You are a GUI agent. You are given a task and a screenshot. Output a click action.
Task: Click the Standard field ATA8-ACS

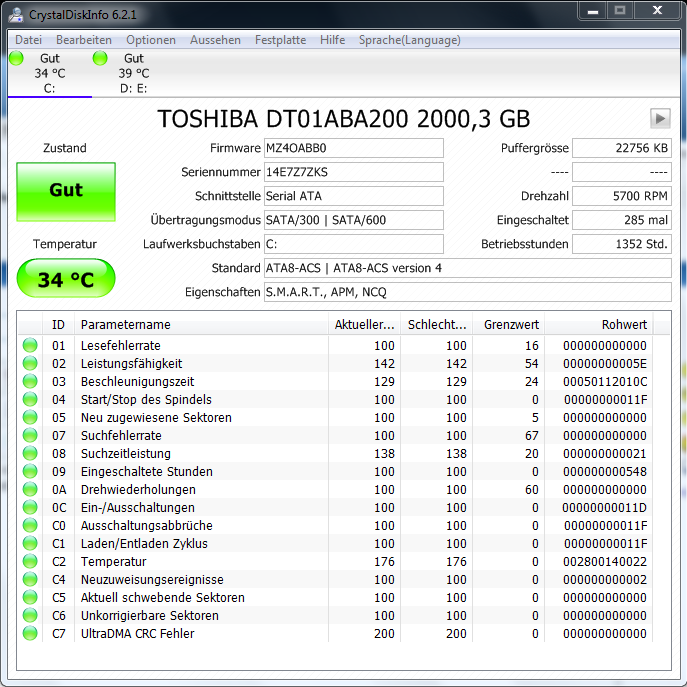coord(467,268)
